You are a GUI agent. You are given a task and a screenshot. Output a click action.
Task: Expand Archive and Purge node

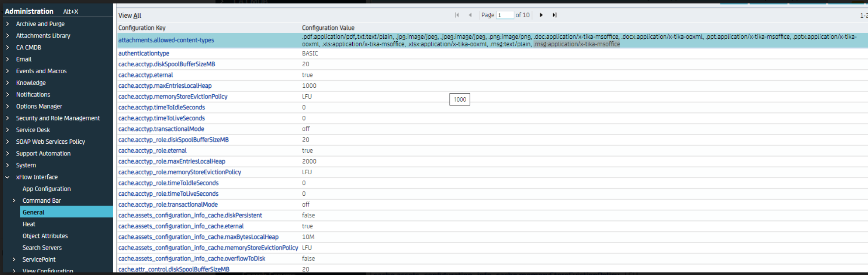click(x=7, y=24)
